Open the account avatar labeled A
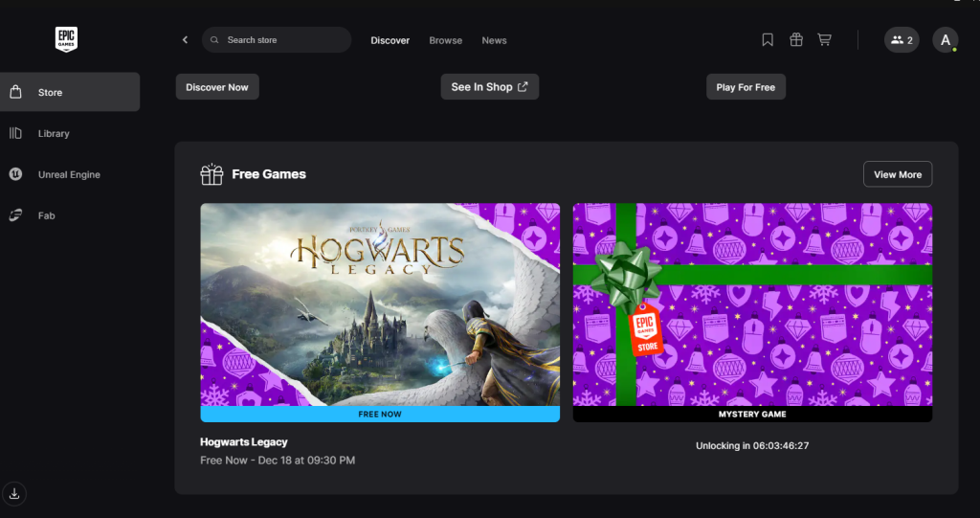 (945, 40)
